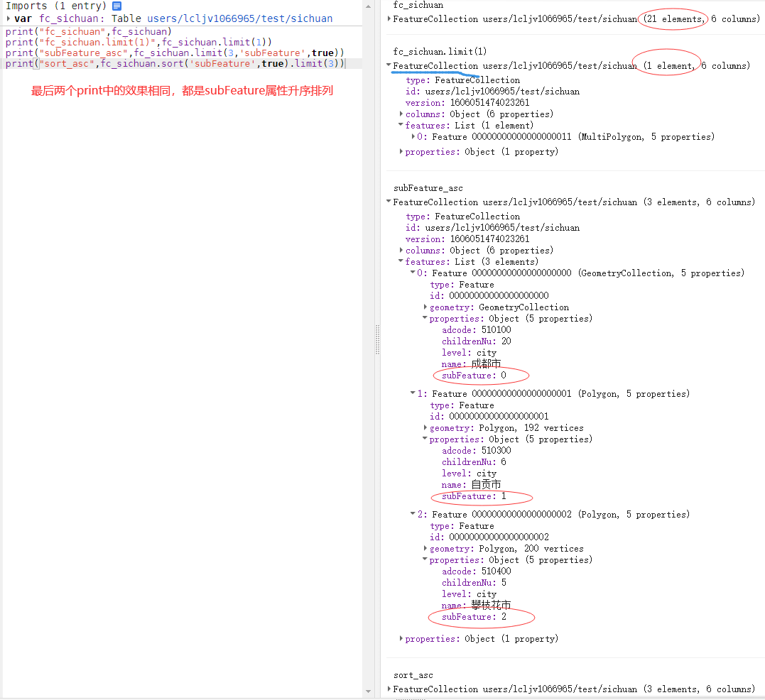This screenshot has height=700, width=765.
Task: Click 'name: 成都市' property row
Action: pos(472,364)
